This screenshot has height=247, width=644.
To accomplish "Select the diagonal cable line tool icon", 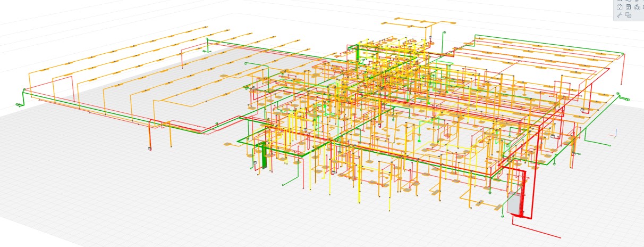I will (620, 16).
